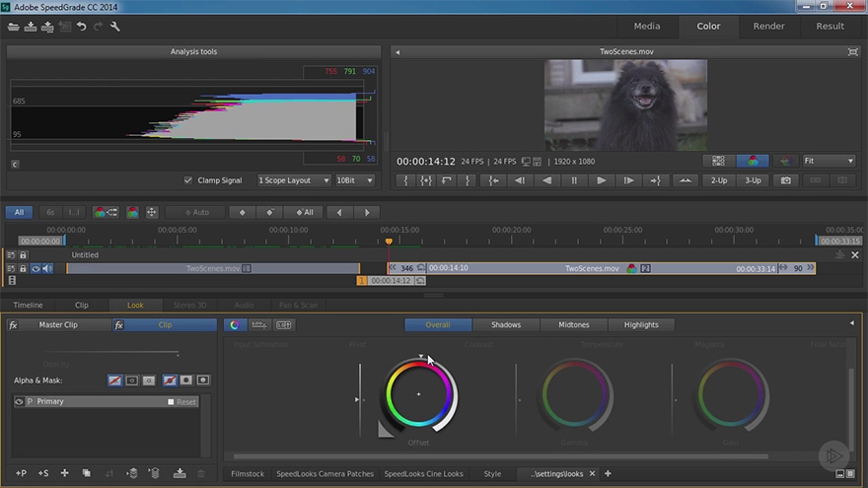Image resolution: width=868 pixels, height=488 pixels.
Task: Collapse the monitor panel arrow beside TwoScenes.mov
Action: pos(398,52)
